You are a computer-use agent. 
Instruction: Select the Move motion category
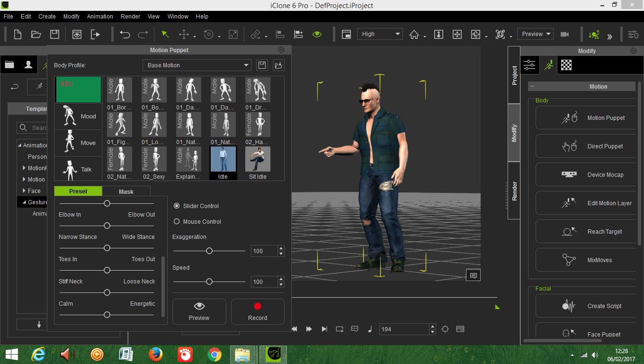coord(78,143)
